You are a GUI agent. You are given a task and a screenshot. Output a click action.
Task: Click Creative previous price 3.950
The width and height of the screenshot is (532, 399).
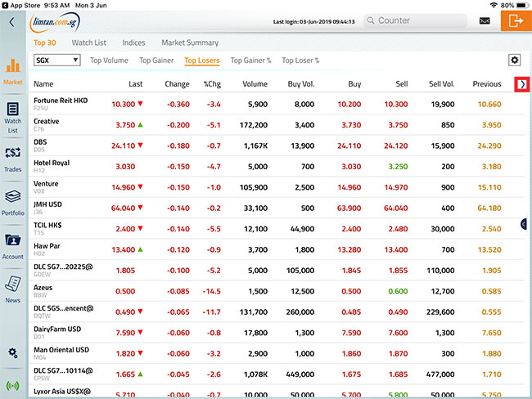(x=492, y=125)
